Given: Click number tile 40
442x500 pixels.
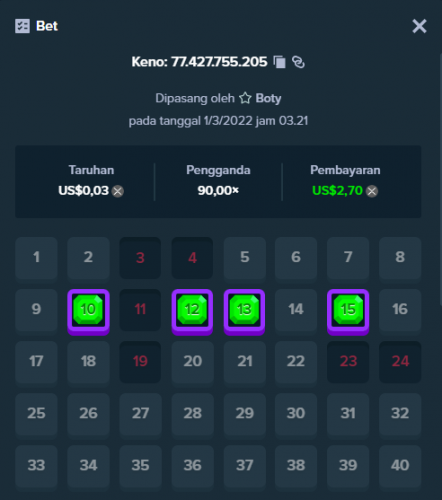Looking at the screenshot, I should coord(400,466).
